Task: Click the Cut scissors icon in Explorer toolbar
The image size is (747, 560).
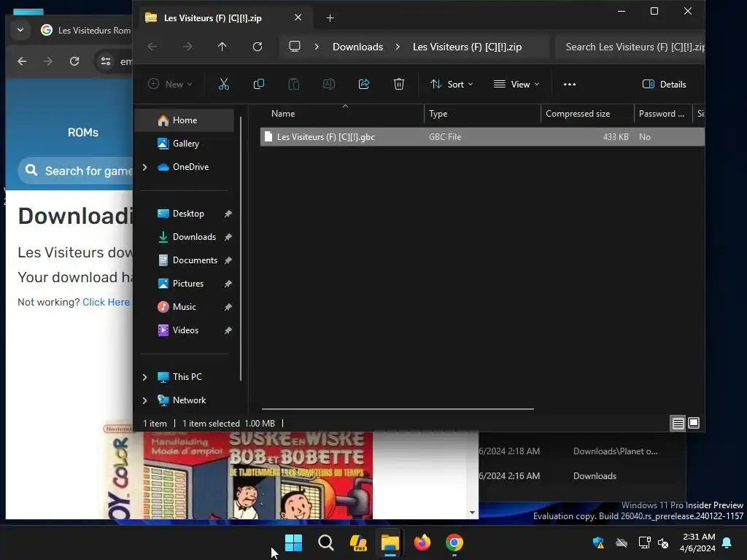Action: pyautogui.click(x=223, y=85)
